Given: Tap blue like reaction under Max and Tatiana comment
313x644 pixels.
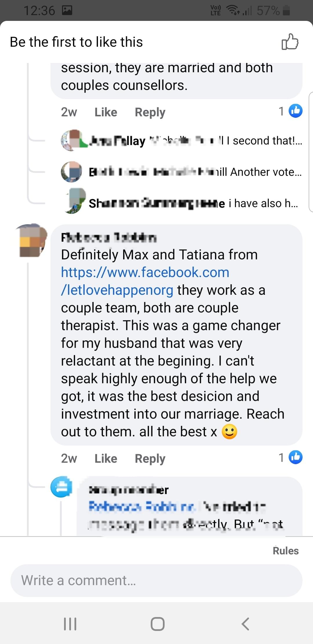Looking at the screenshot, I should click(x=296, y=457).
